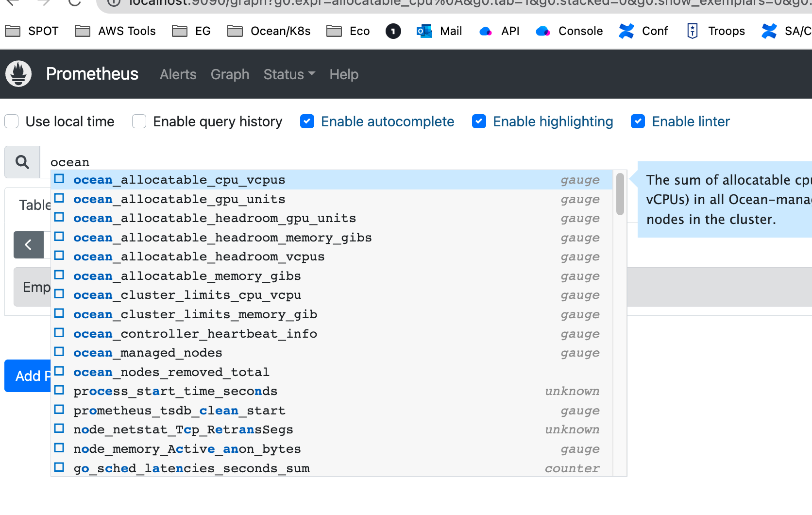Viewport: 812px width, 515px height.
Task: Click metric icon for ocean_allocatable_headroom_memory_gibs
Action: click(x=59, y=237)
